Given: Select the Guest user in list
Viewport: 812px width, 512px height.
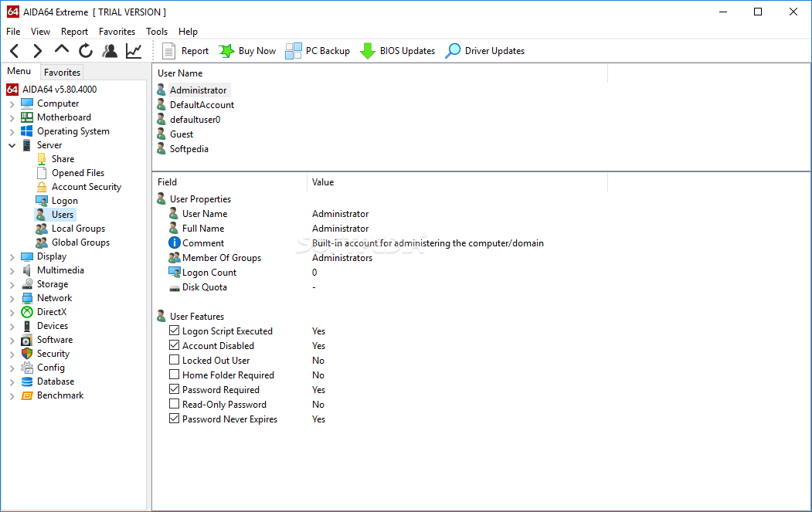Looking at the screenshot, I should tap(182, 134).
